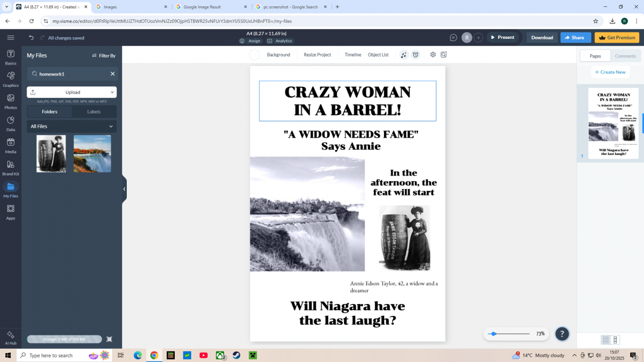Screen dimensions: 644x362
Task: Click the AI Hub icon
Action: [x=11, y=337]
